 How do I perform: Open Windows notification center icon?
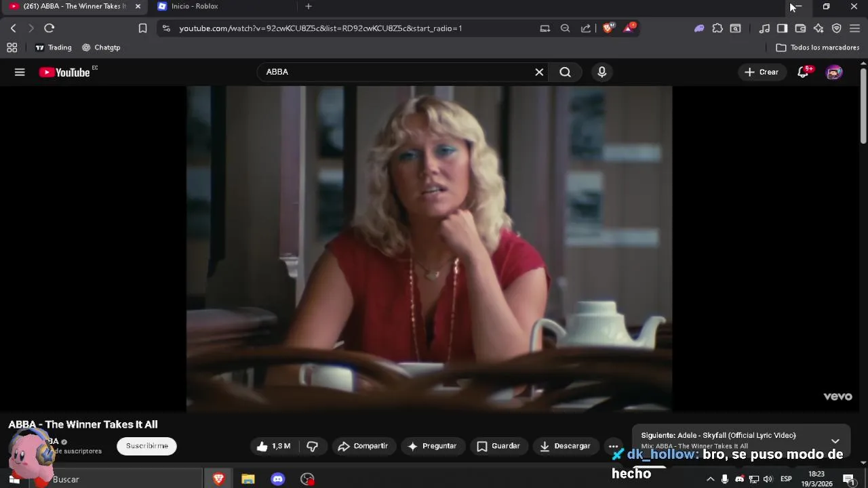[849, 479]
